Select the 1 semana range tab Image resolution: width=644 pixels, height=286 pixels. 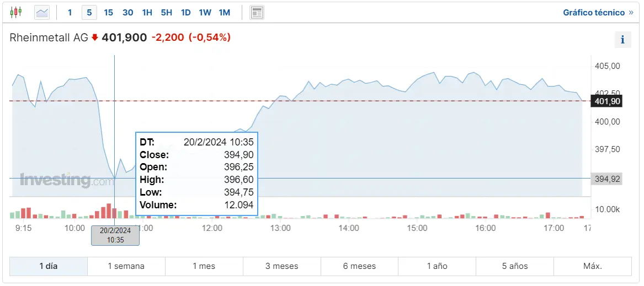126,266
